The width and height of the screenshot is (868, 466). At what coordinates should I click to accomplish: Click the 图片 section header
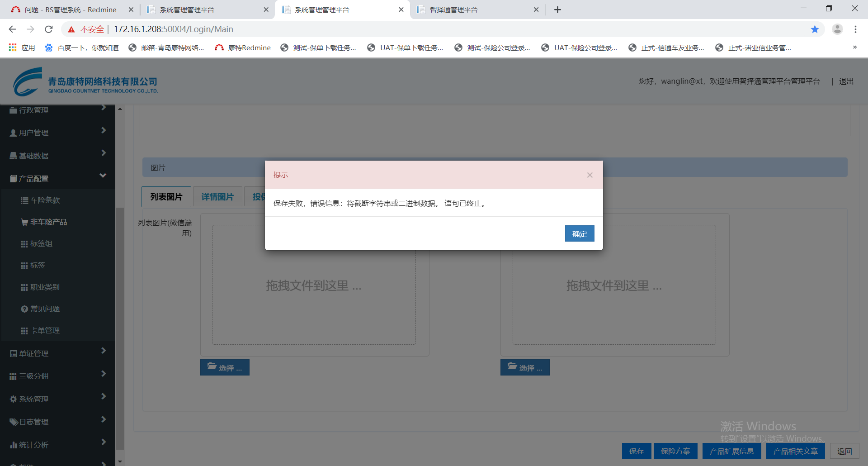(495, 167)
